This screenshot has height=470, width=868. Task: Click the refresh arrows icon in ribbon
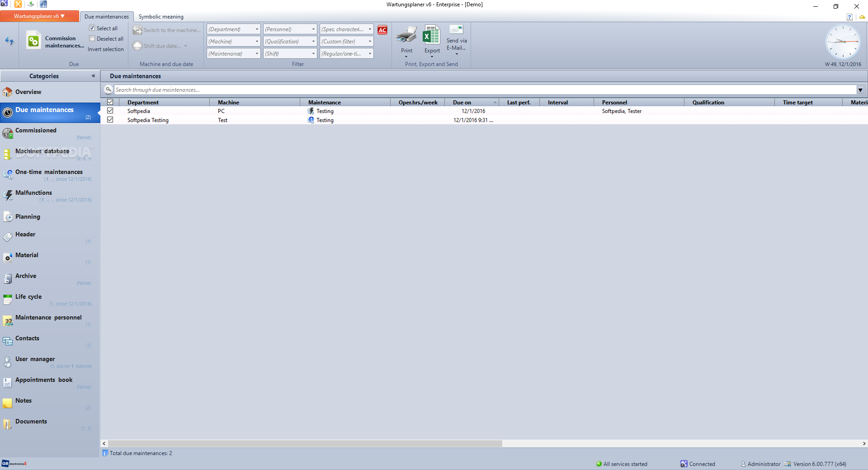9,41
